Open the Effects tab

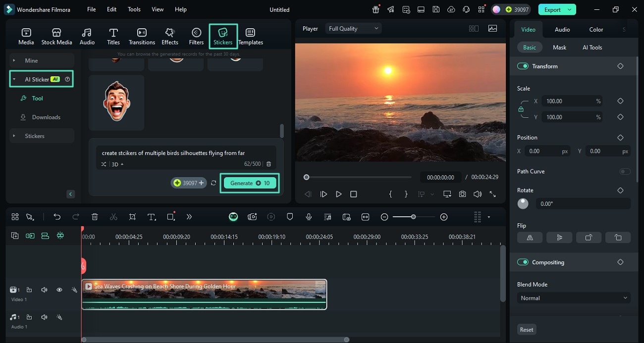point(170,37)
